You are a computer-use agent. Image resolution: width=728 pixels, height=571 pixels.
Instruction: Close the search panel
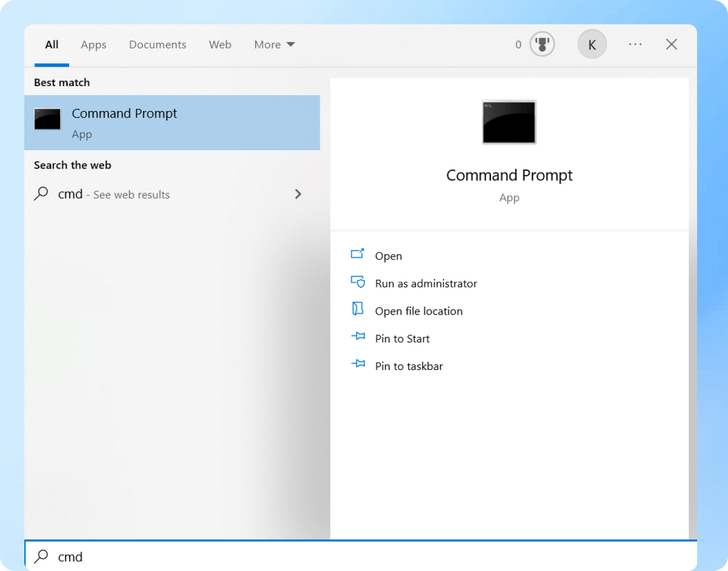tap(671, 44)
